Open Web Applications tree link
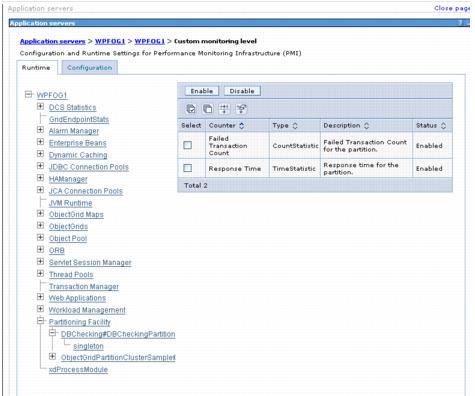Viewport: 475px width, 396px height. pyautogui.click(x=77, y=298)
